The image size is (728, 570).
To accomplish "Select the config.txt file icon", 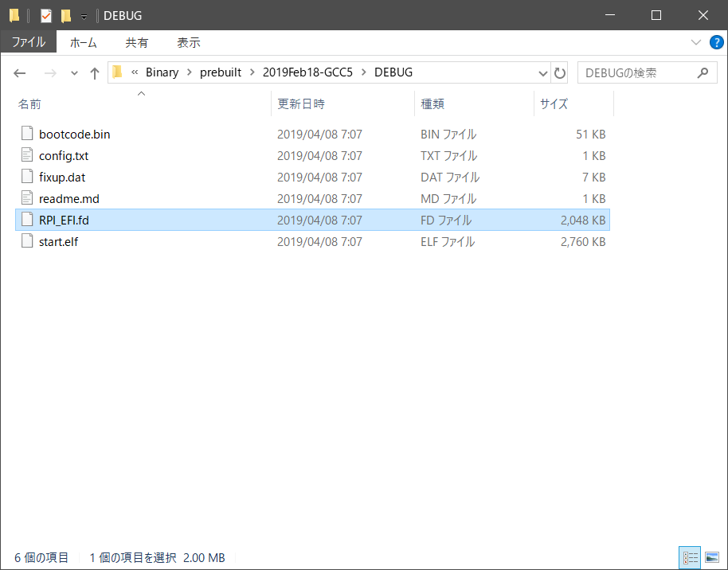I will click(x=27, y=155).
